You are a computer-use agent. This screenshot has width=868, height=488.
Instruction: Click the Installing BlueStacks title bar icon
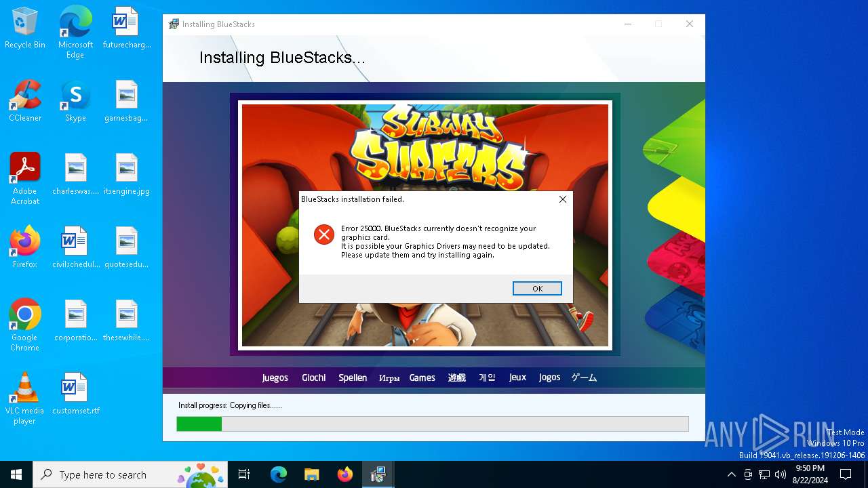tap(174, 24)
